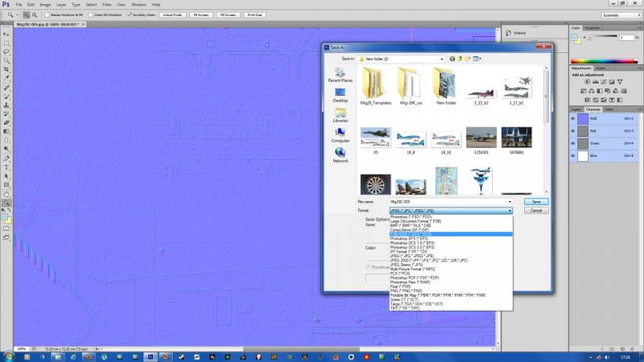Select the Crop tool in the toolbox
The width and height of the screenshot is (644, 362).
point(6,69)
